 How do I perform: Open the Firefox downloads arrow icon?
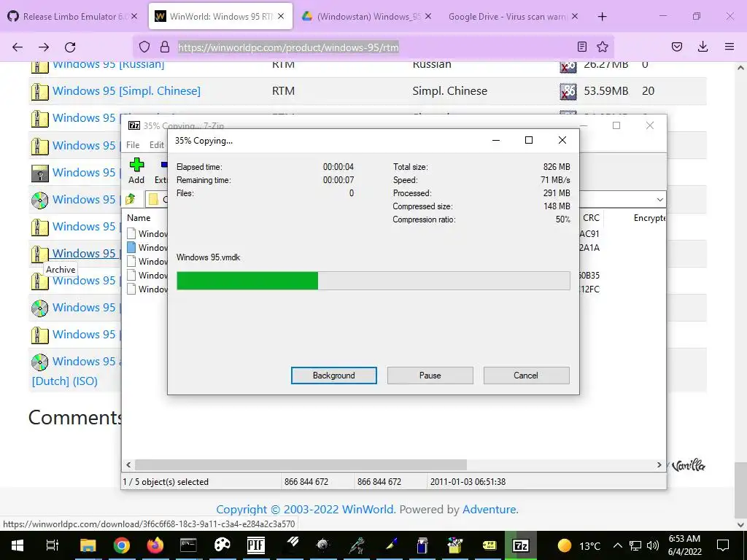point(703,47)
